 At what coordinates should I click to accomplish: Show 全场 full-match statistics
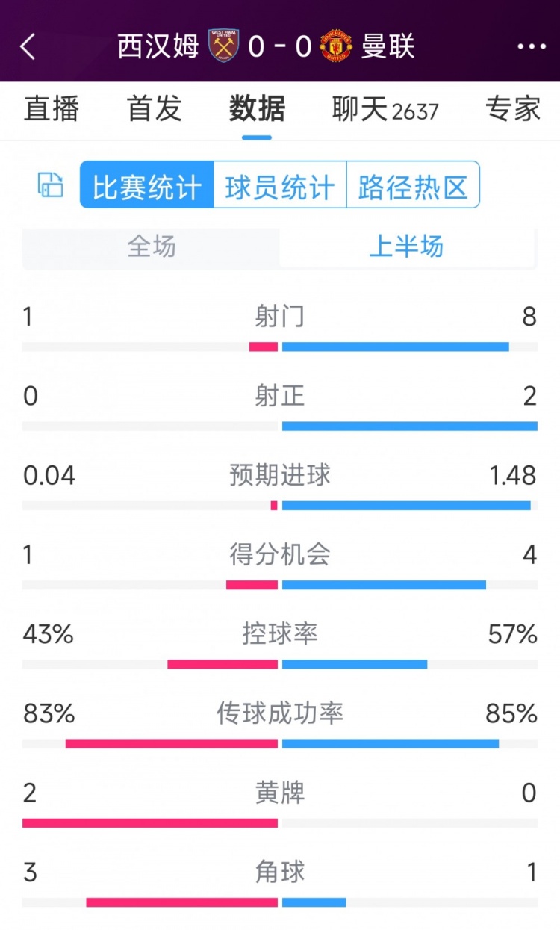tap(152, 247)
